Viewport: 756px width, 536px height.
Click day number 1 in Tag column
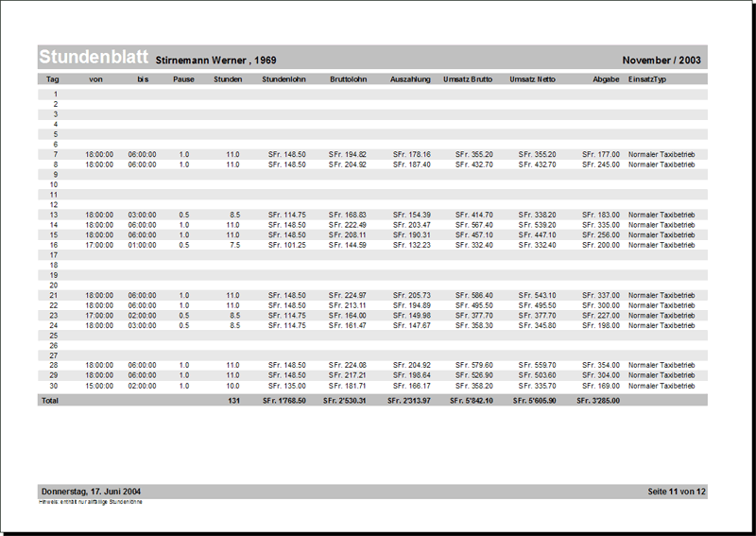pyautogui.click(x=56, y=95)
